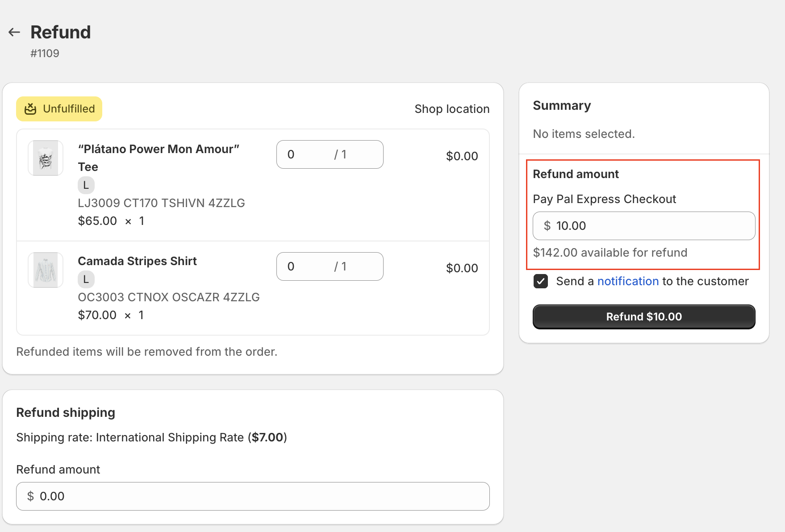This screenshot has height=532, width=785.
Task: Click the Plátano Power Mon Amour Tee title
Action: 159,149
